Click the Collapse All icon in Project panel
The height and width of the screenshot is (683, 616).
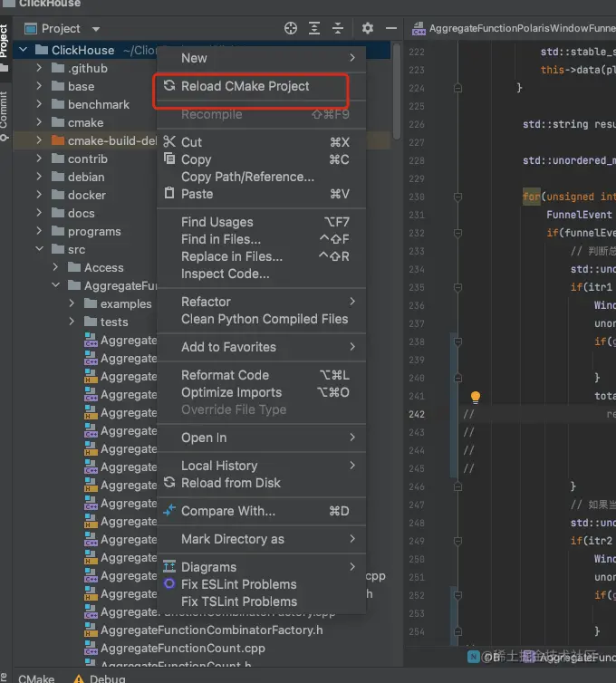pos(337,29)
